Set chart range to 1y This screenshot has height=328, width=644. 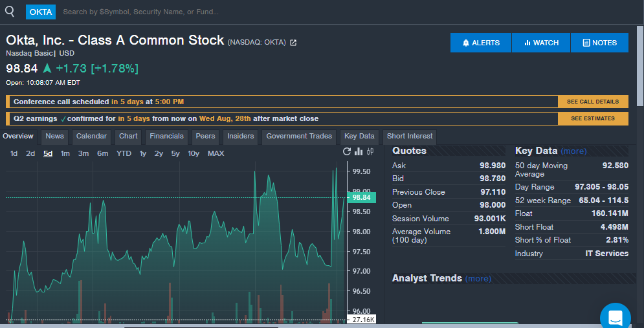(x=143, y=153)
